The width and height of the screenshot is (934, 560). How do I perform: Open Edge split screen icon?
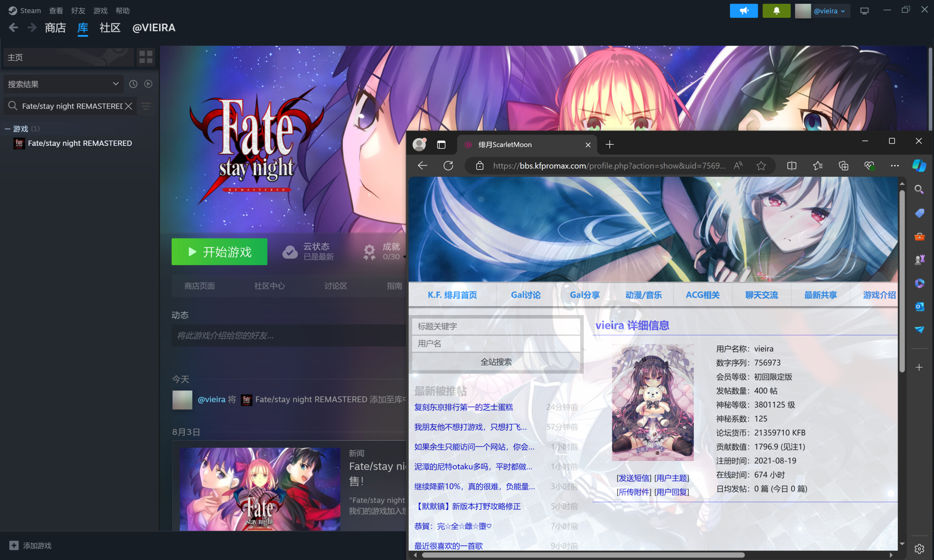(792, 166)
